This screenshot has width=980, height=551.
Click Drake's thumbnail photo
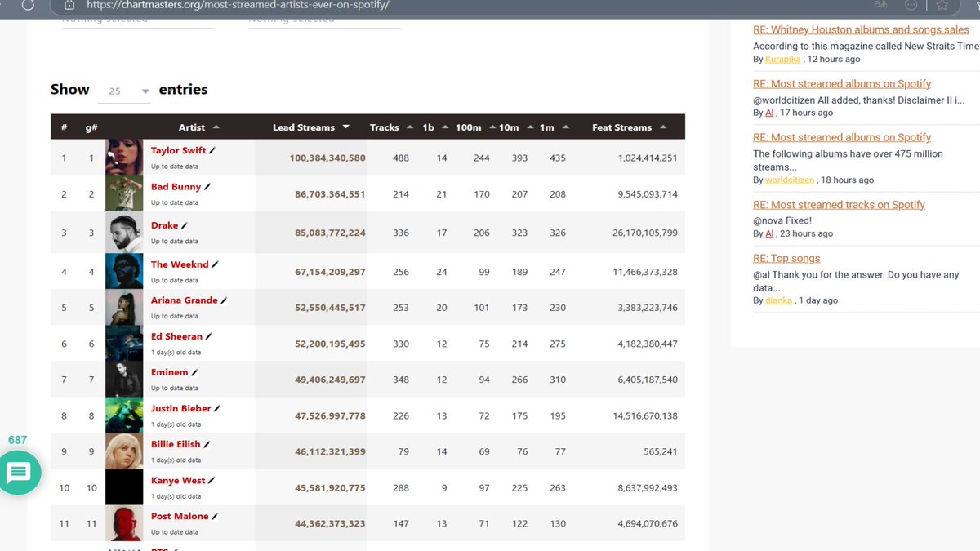pyautogui.click(x=124, y=233)
